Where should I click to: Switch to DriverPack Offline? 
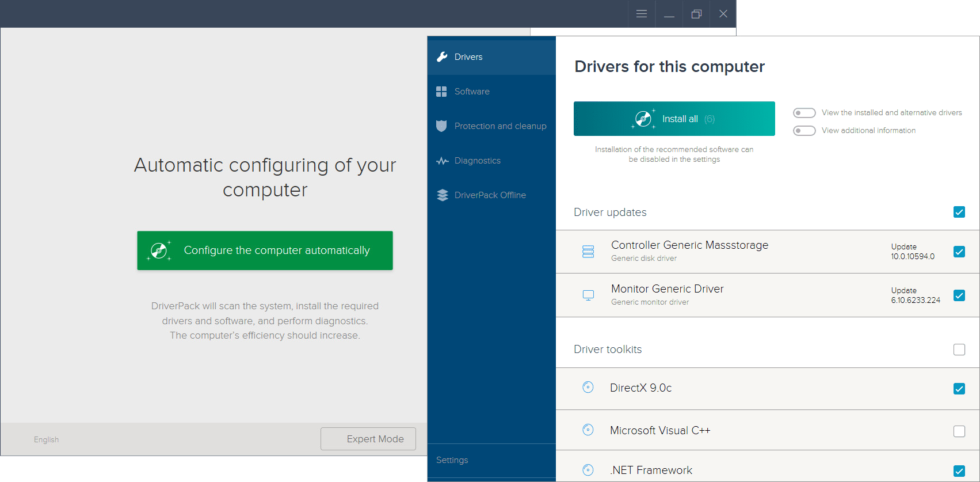pos(491,195)
